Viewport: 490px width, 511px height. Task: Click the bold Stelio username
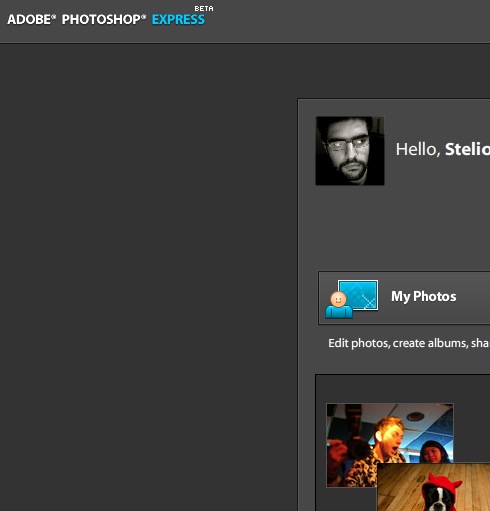(x=468, y=149)
